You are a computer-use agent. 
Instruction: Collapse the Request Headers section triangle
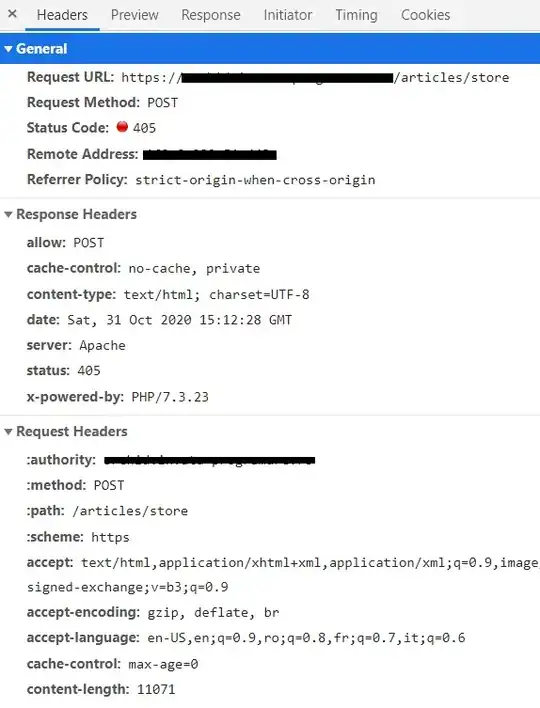[8, 432]
